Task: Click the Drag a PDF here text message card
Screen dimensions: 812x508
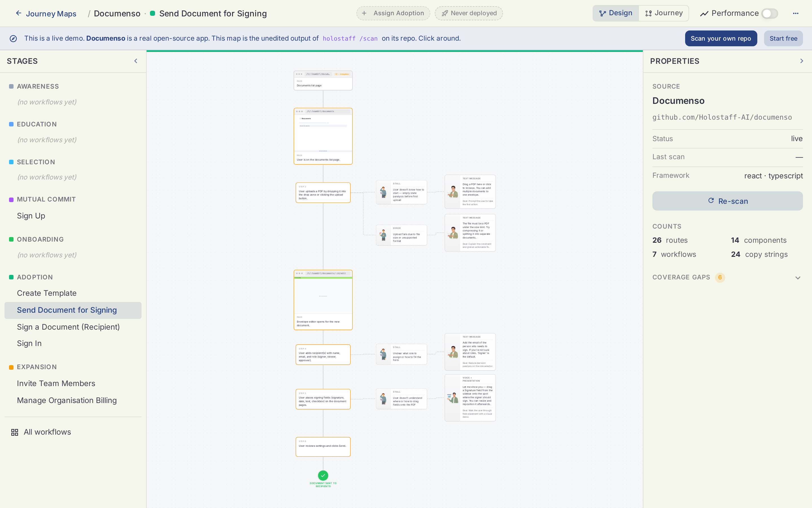Action: [x=470, y=192]
